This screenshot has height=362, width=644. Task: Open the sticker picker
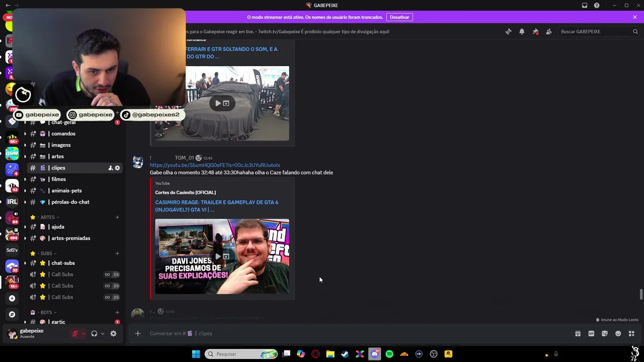coord(605,333)
